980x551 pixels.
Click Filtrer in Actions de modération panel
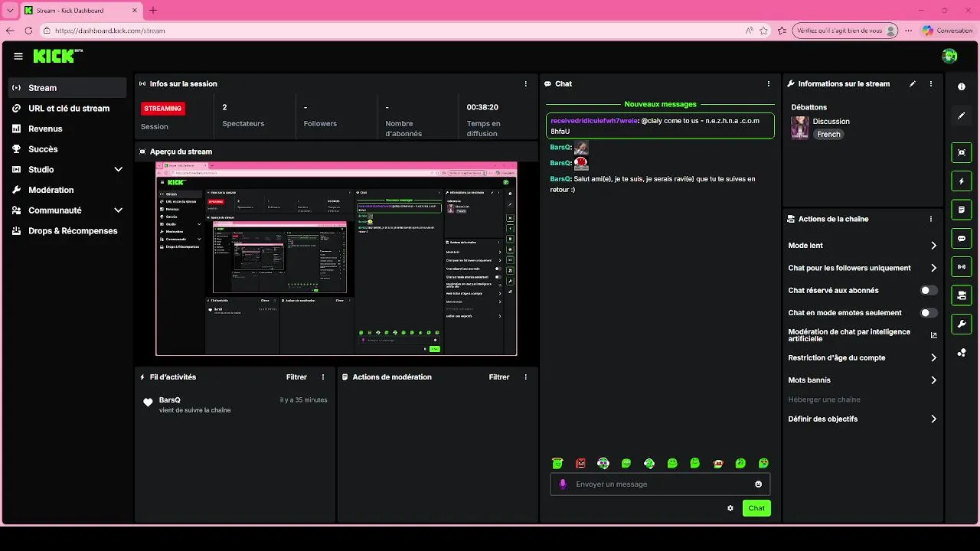(499, 377)
